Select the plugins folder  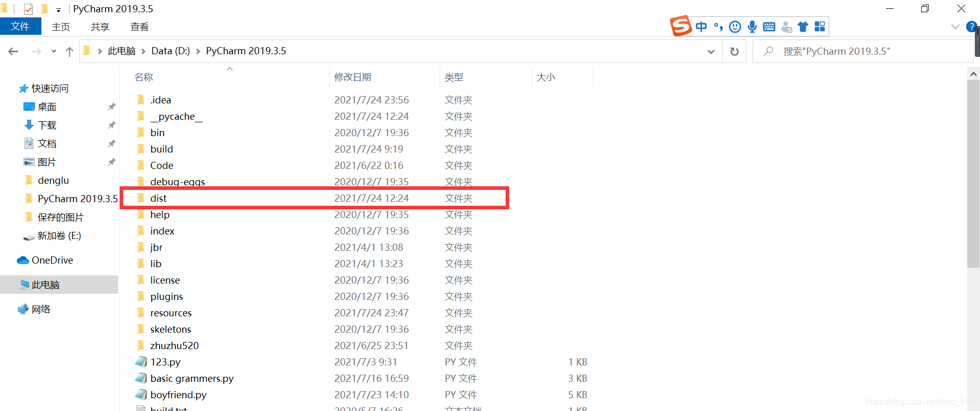[x=167, y=296]
